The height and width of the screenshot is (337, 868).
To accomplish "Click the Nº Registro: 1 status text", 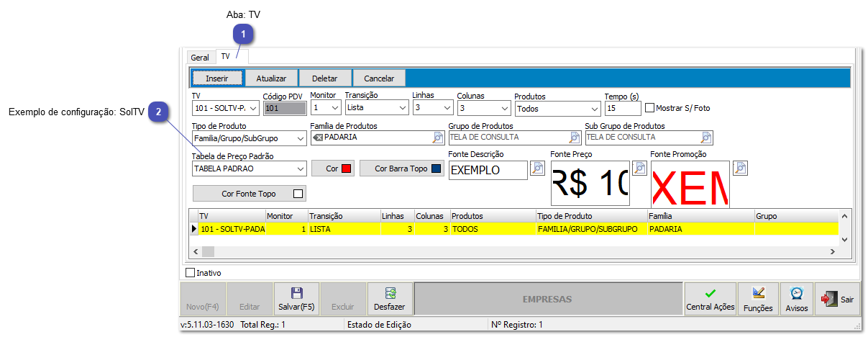I will 517,325.
